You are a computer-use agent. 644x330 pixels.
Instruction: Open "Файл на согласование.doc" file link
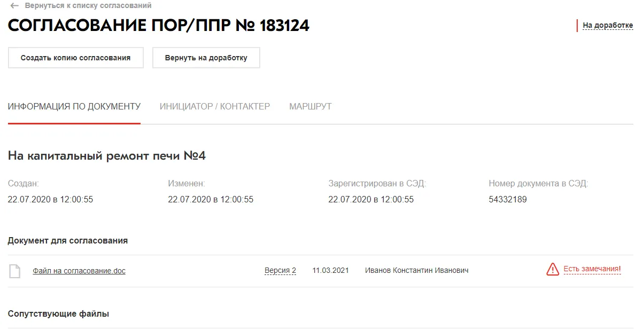point(79,271)
